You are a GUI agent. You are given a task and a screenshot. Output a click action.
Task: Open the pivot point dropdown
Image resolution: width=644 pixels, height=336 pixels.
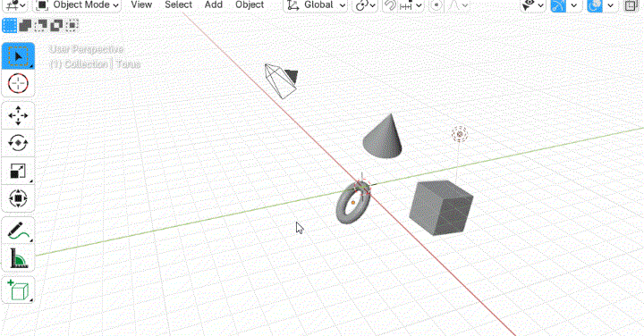pyautogui.click(x=365, y=5)
